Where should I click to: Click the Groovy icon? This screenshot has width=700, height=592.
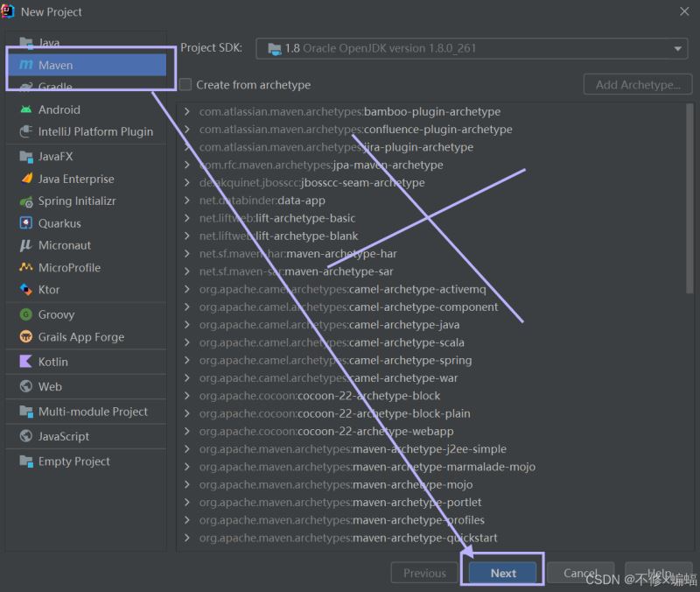point(26,314)
